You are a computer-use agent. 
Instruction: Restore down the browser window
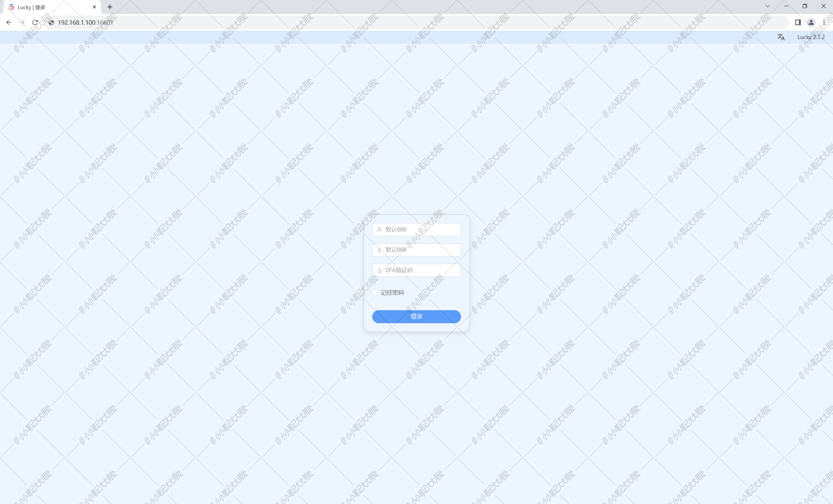pos(805,6)
